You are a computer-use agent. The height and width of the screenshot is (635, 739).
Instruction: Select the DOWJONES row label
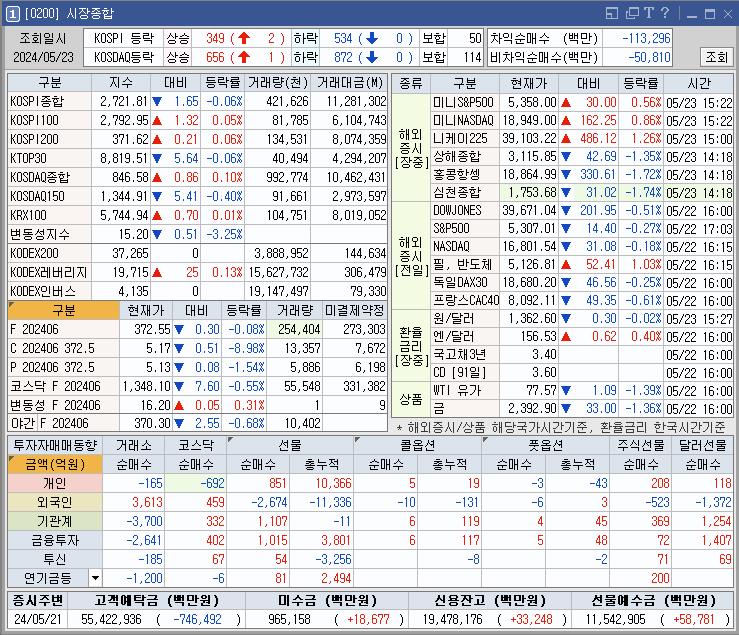click(x=465, y=210)
